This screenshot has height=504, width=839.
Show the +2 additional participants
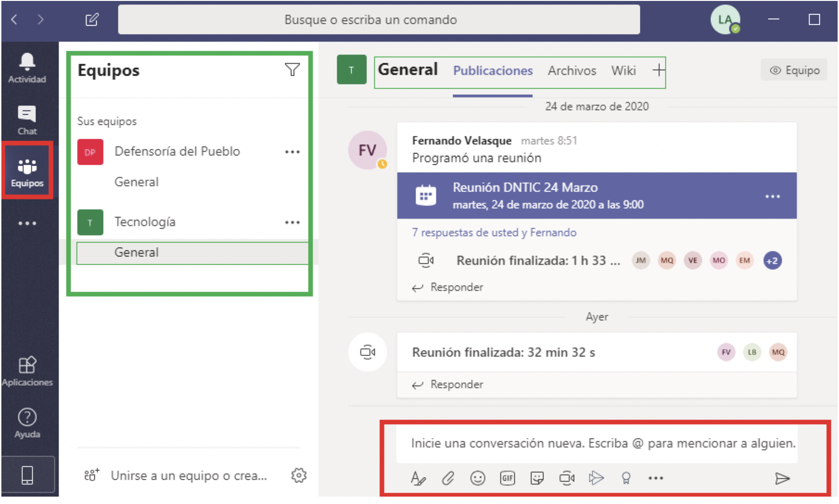click(x=772, y=260)
